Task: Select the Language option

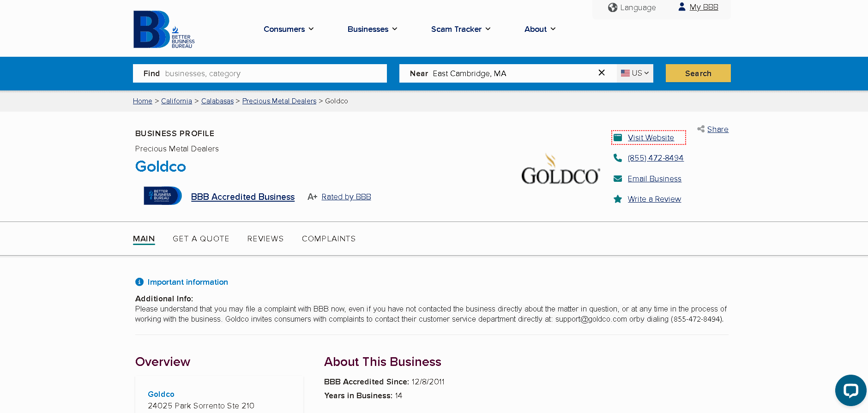Action: (632, 7)
